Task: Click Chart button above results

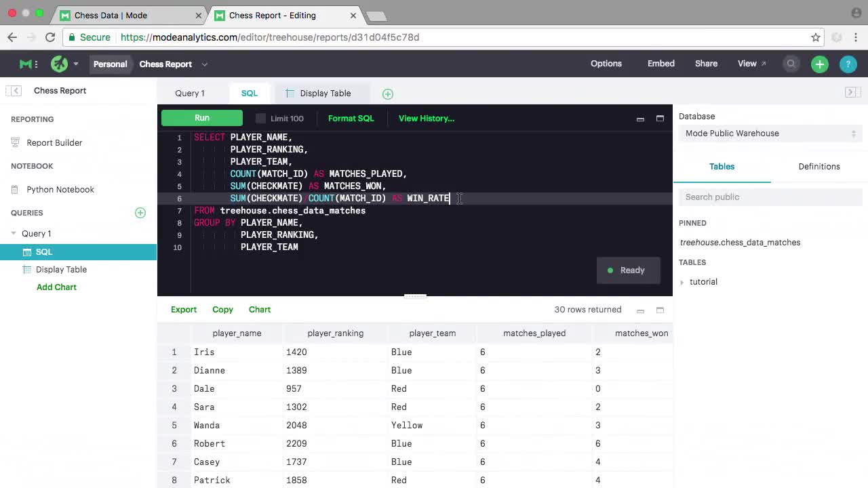Action: 260,310
